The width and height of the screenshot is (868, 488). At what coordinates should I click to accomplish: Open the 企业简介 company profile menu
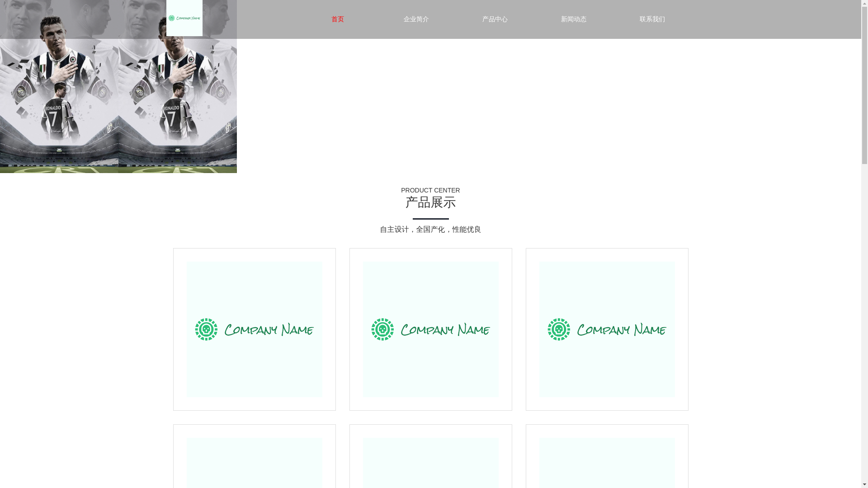pos(416,19)
